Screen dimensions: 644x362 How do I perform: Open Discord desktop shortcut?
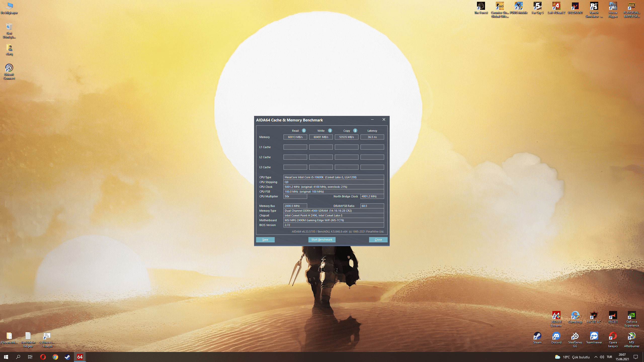click(x=556, y=338)
